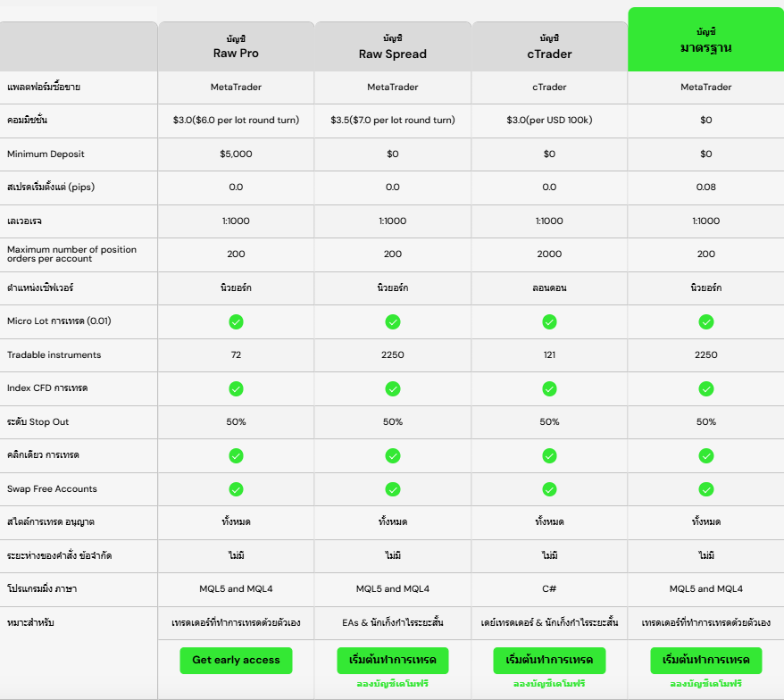This screenshot has width=784, height=700.
Task: Click the $5,000 Minimum Deposit cell
Action: [236, 154]
